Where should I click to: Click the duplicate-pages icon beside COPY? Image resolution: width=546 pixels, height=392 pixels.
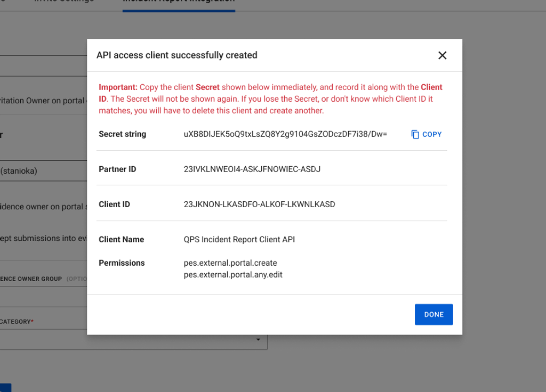[414, 134]
